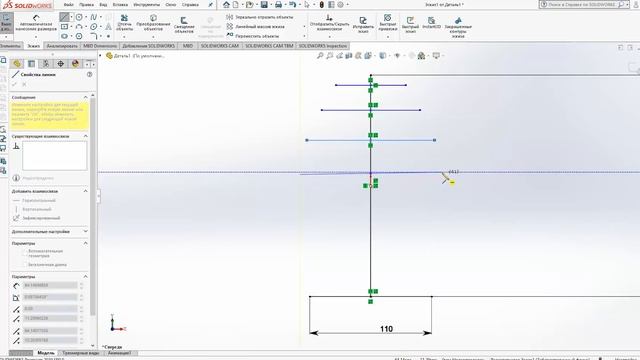The width and height of the screenshot is (640, 360).
Task: Click the Quick Snaps tool
Action: click(387, 23)
